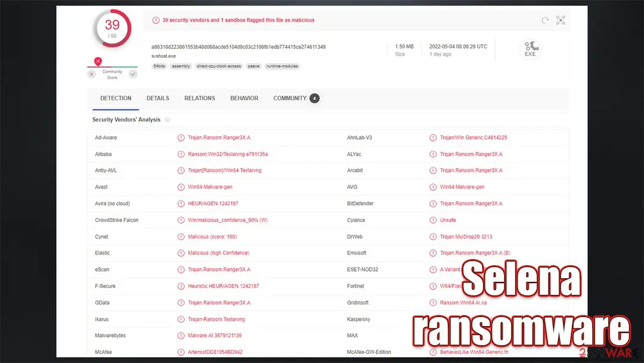Click the Cynet detection alert icon

click(x=181, y=237)
